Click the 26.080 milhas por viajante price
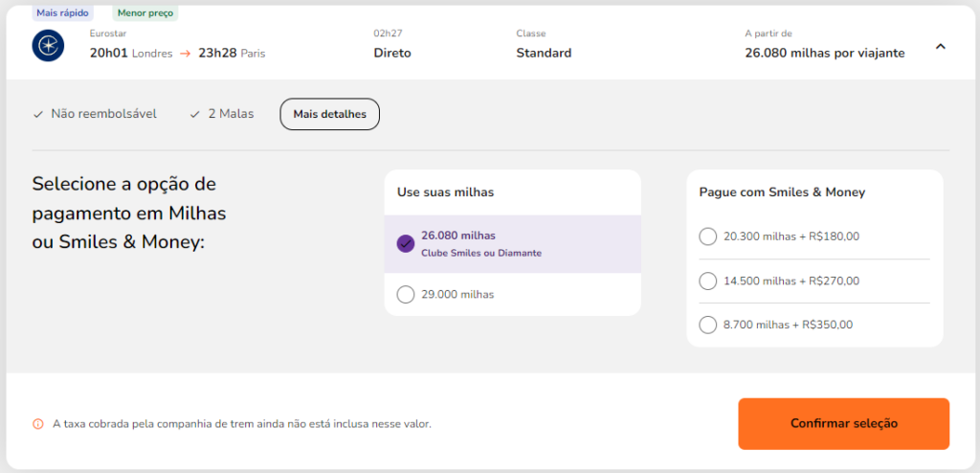This screenshot has width=980, height=473. click(824, 53)
